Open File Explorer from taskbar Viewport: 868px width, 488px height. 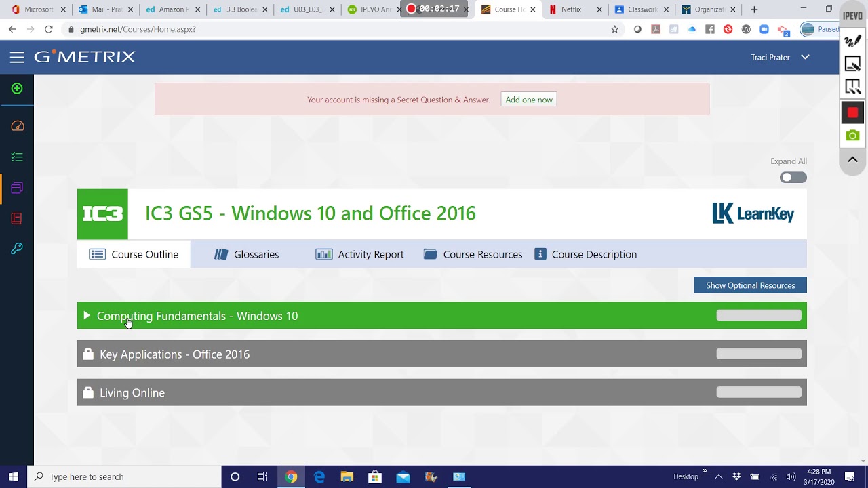point(347,476)
